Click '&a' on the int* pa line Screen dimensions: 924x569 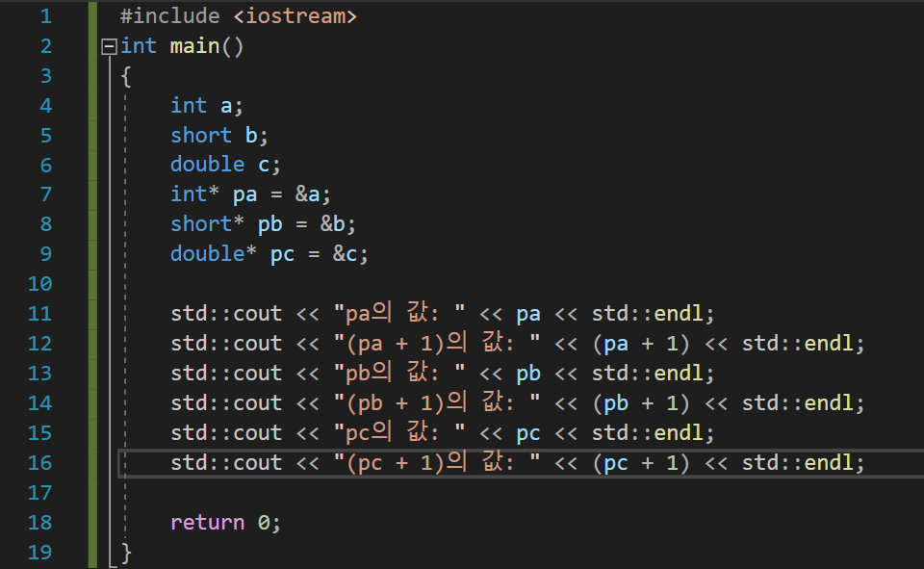[307, 194]
